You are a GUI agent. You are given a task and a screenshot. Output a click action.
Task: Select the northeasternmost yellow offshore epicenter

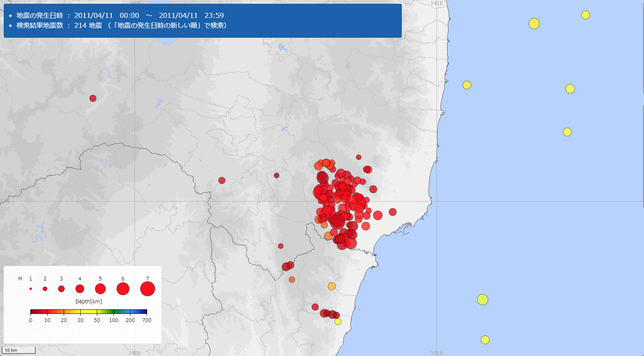pos(586,15)
